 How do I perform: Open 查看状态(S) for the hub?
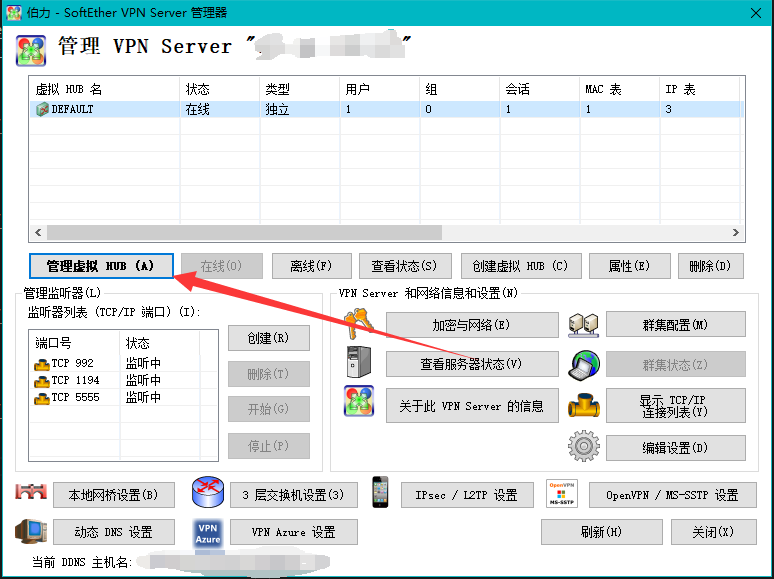405,266
